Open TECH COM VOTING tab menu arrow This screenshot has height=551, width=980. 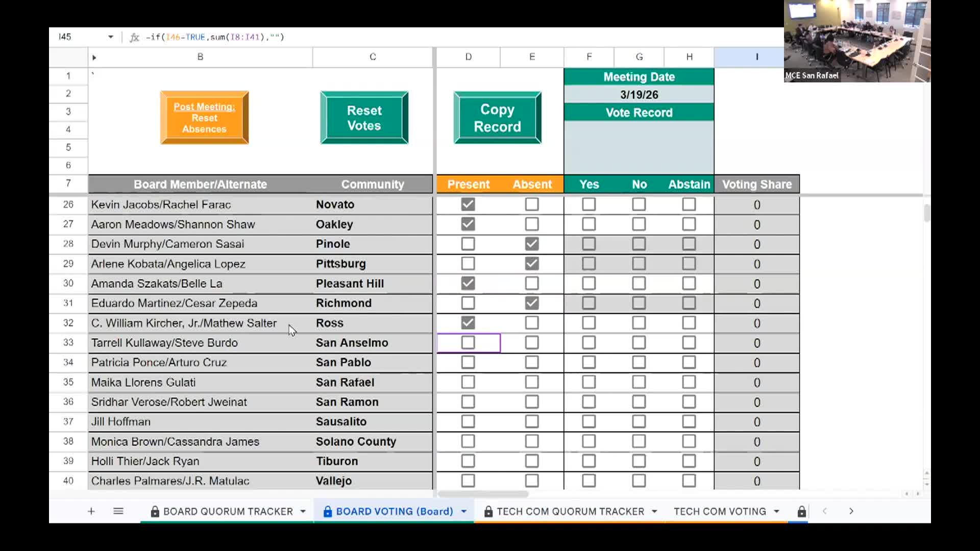tap(776, 511)
